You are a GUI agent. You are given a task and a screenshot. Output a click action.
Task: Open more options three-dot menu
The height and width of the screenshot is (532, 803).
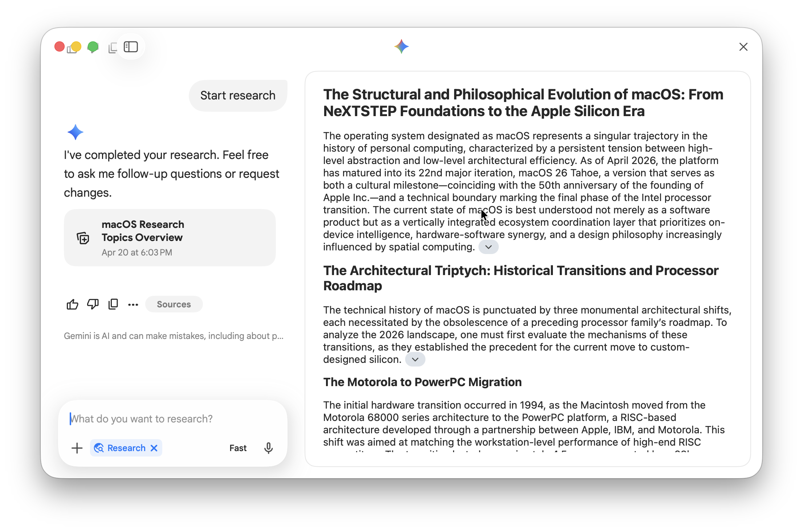click(x=133, y=304)
